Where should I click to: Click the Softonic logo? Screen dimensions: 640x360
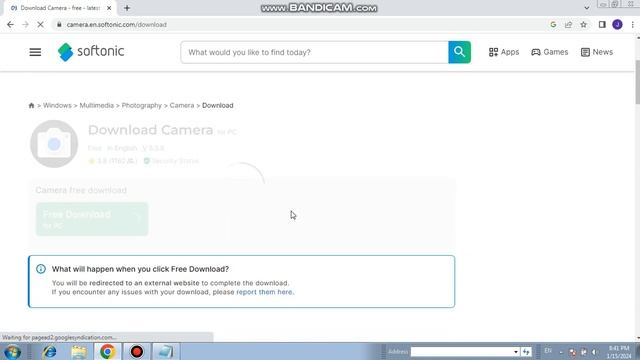[91, 52]
